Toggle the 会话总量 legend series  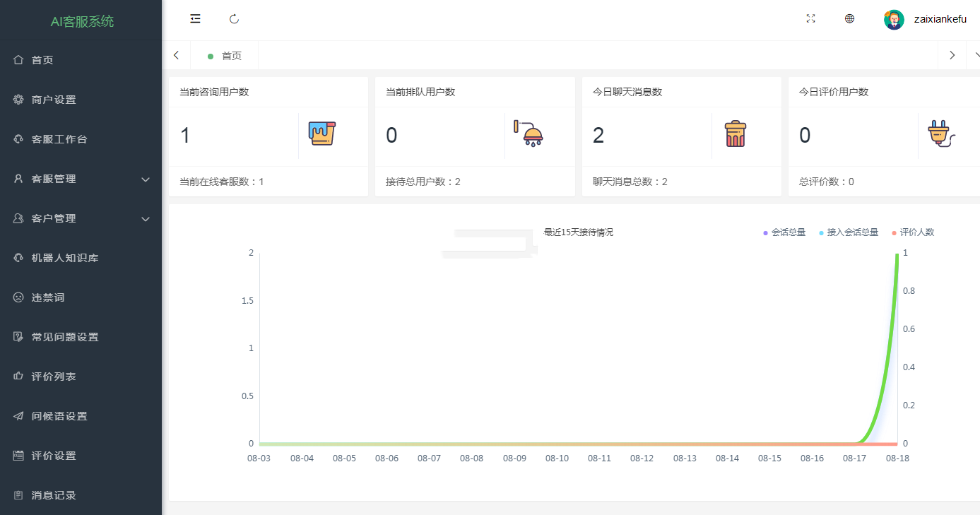click(x=784, y=232)
